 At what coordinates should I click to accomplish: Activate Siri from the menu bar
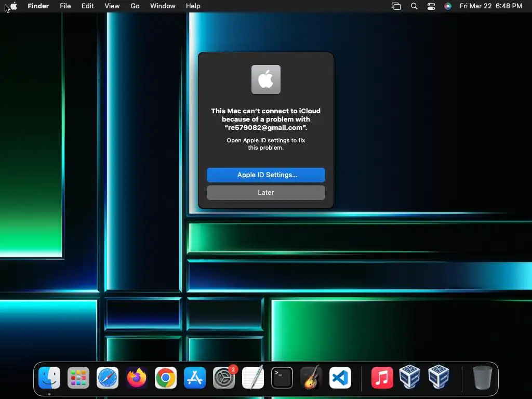point(448,6)
